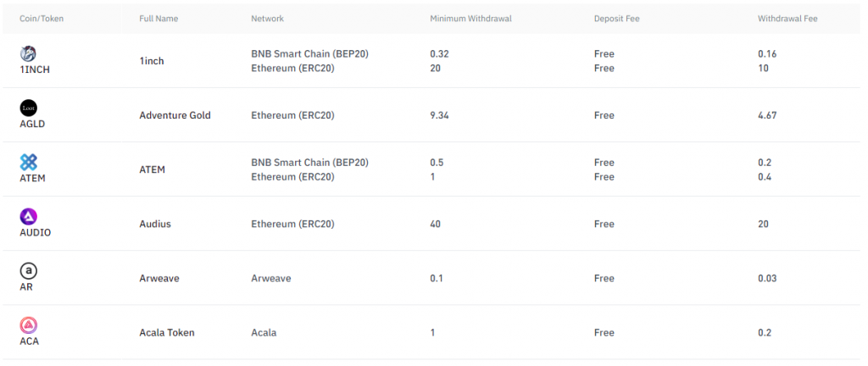Click the ATEM full name text
The height and width of the screenshot is (366, 868).
pyautogui.click(x=152, y=169)
